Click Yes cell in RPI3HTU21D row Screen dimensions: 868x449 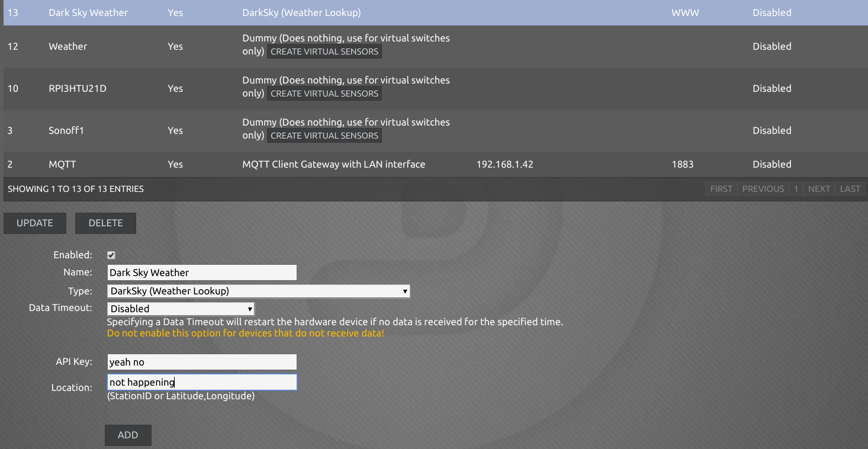pyautogui.click(x=175, y=88)
